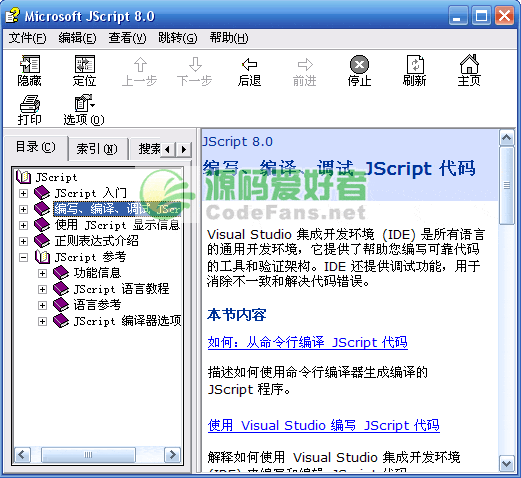
Task: Refresh page with the 刷新 icon
Action: (x=415, y=64)
